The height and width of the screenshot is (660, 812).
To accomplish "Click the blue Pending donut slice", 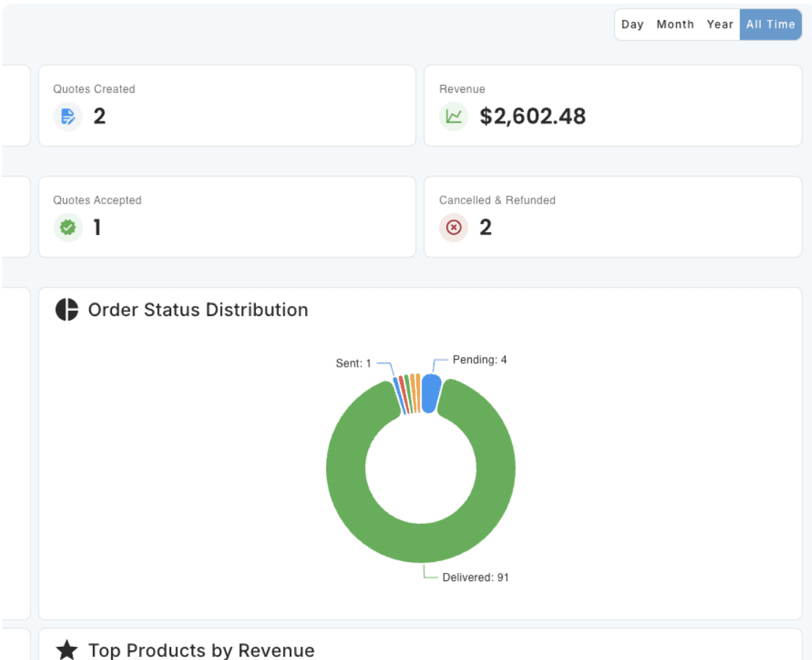I will (x=431, y=394).
